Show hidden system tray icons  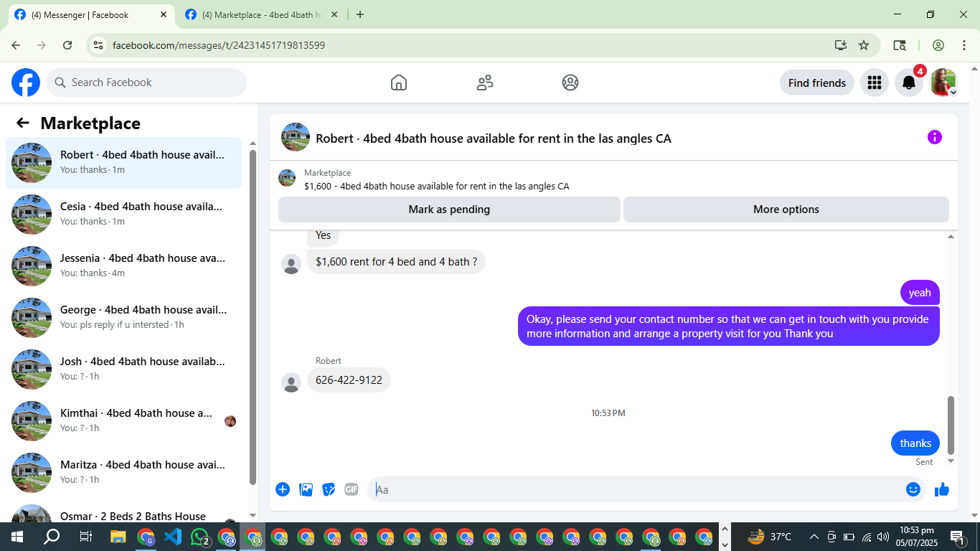(814, 537)
